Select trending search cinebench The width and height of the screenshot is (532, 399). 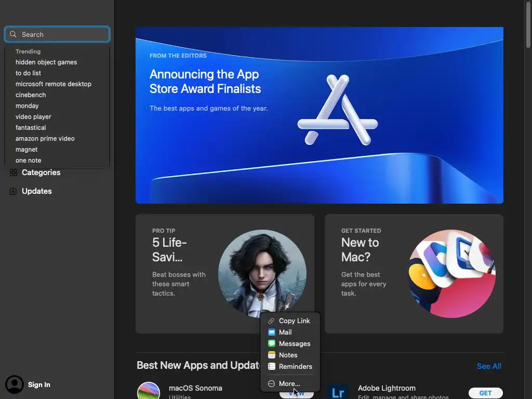[x=31, y=95]
